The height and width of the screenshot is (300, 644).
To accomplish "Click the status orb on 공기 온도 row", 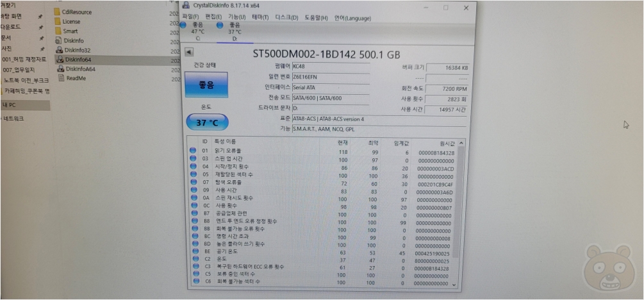I will click(194, 251).
